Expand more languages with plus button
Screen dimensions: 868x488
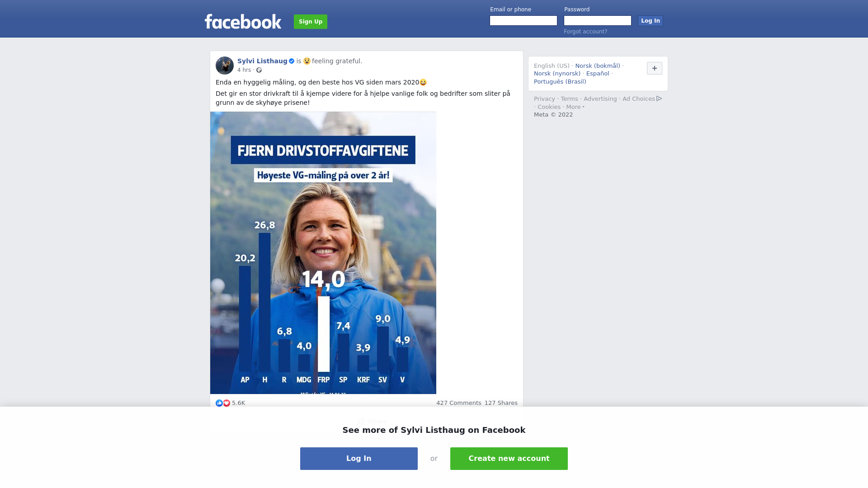tap(655, 68)
